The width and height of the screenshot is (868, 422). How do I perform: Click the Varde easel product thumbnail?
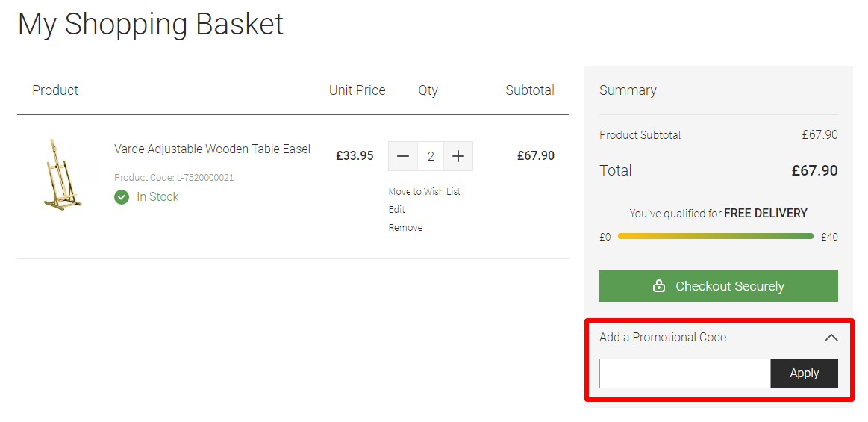62,175
